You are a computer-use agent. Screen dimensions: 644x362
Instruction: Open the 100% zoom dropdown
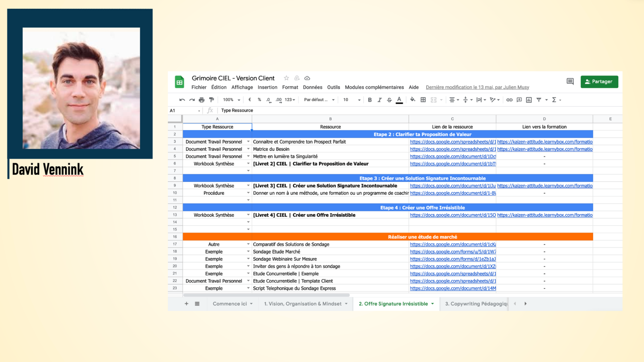tap(231, 100)
